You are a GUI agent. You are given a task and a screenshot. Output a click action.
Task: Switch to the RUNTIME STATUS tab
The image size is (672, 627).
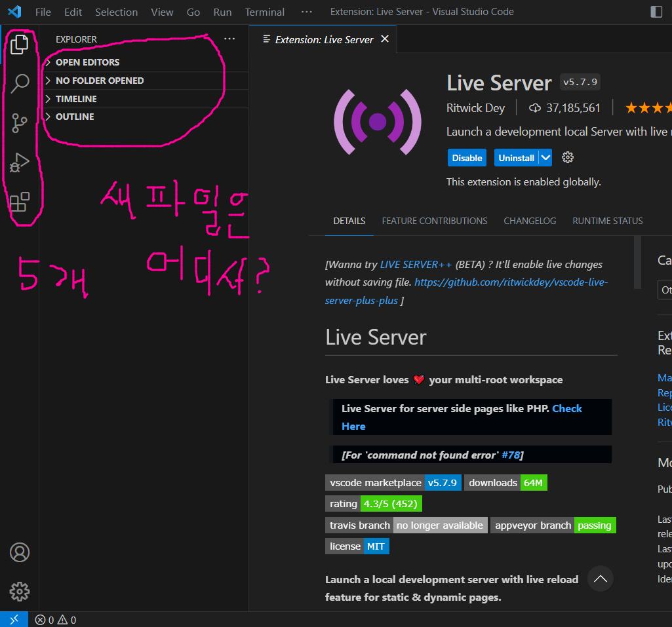click(607, 221)
